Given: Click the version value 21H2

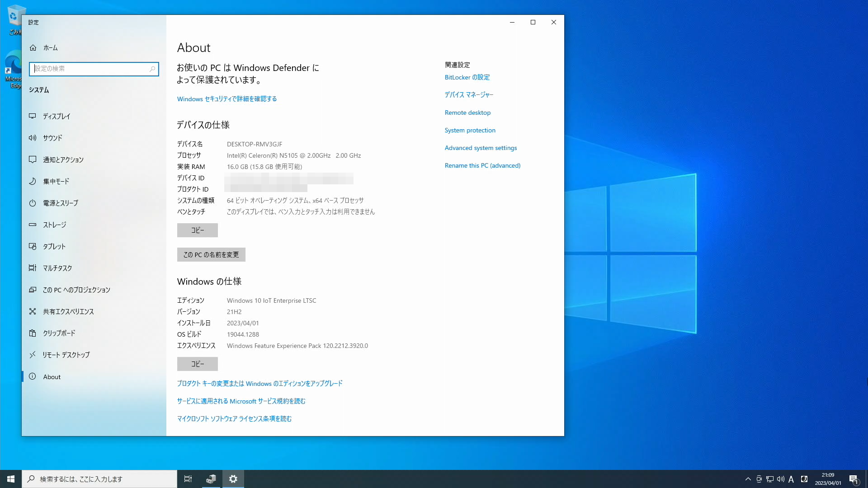Looking at the screenshot, I should pyautogui.click(x=234, y=312).
